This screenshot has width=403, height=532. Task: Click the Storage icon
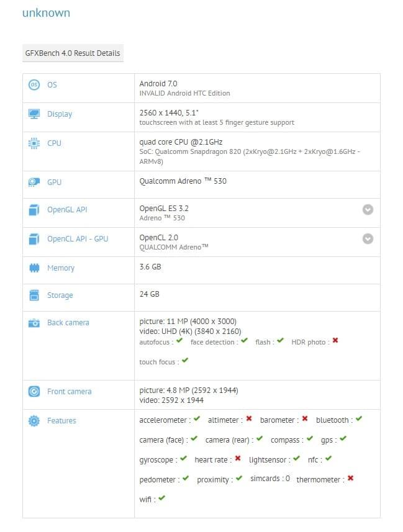tap(34, 295)
